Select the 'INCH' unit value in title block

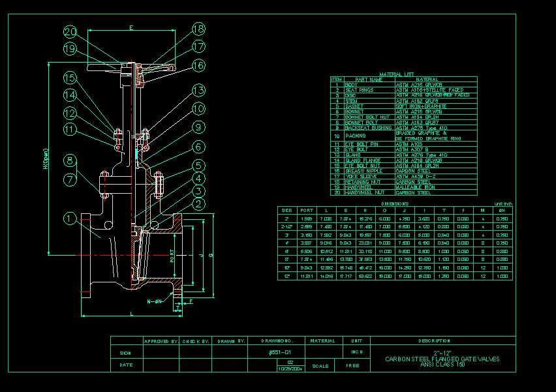(x=357, y=352)
